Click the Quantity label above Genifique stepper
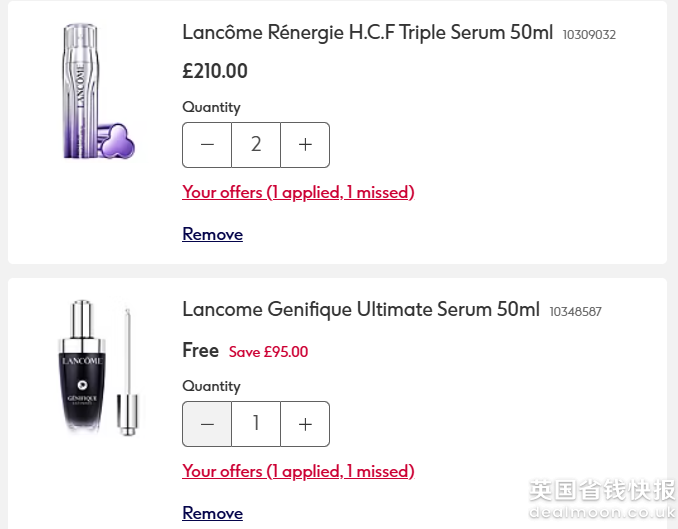The height and width of the screenshot is (529, 678). click(211, 386)
